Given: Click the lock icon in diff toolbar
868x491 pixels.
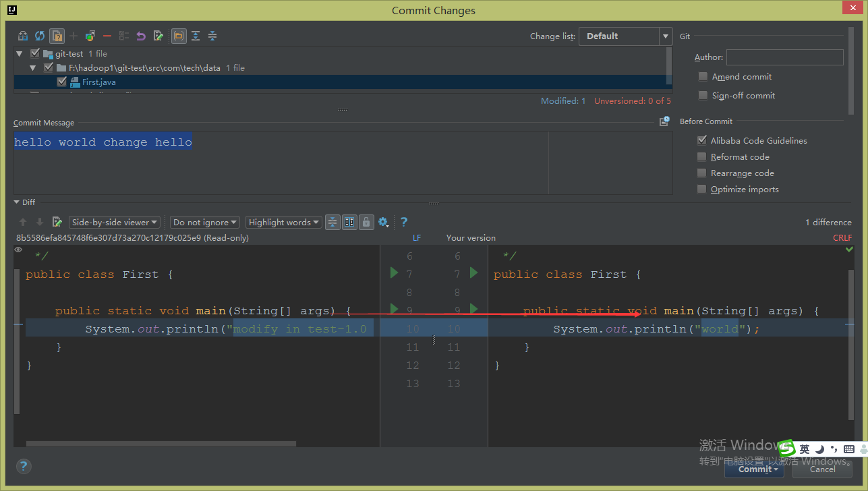Looking at the screenshot, I should 366,222.
